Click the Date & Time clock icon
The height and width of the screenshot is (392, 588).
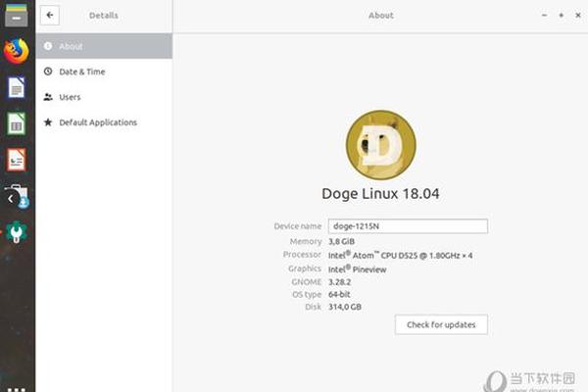[48, 72]
